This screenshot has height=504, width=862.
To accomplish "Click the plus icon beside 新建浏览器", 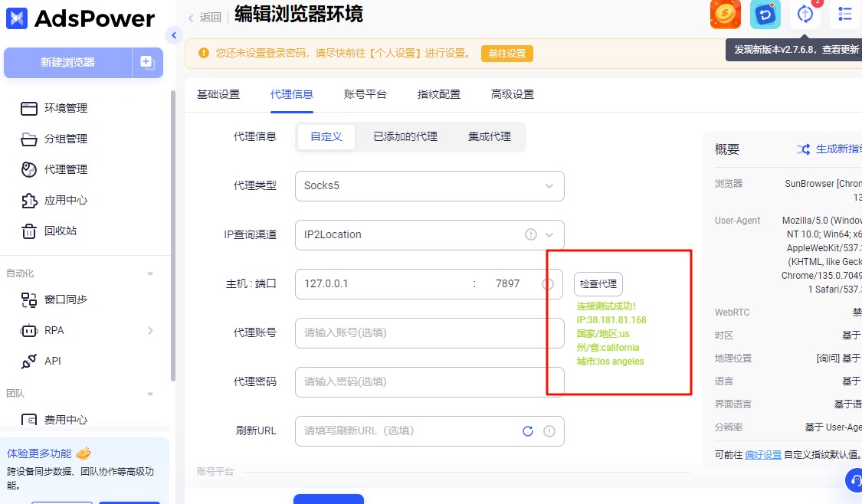I will coord(147,63).
